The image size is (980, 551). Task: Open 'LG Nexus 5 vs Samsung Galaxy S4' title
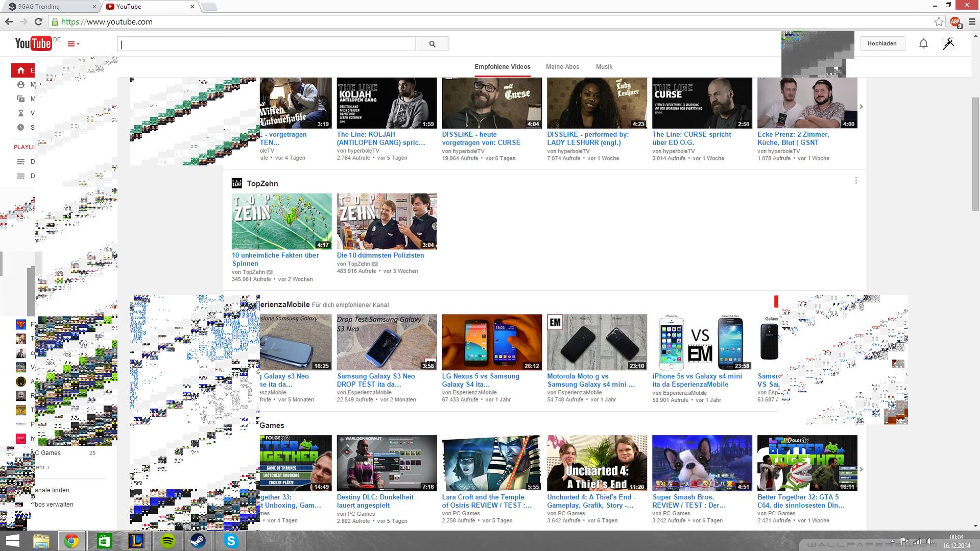[481, 380]
